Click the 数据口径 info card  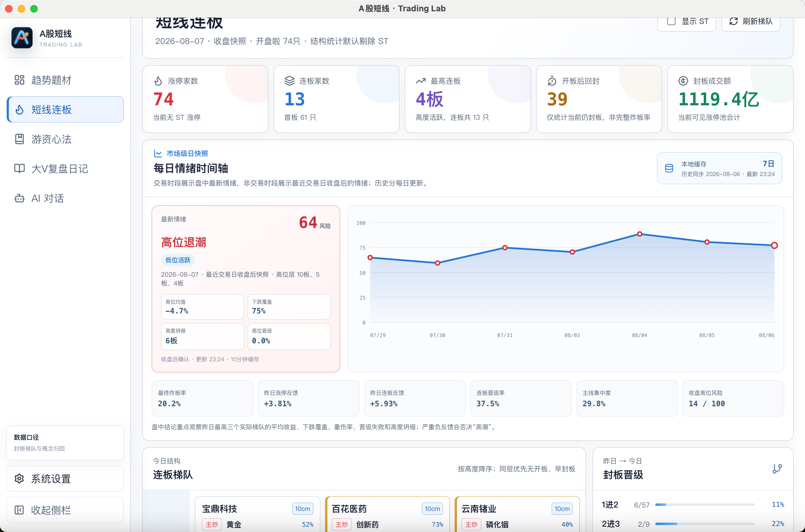(x=65, y=443)
